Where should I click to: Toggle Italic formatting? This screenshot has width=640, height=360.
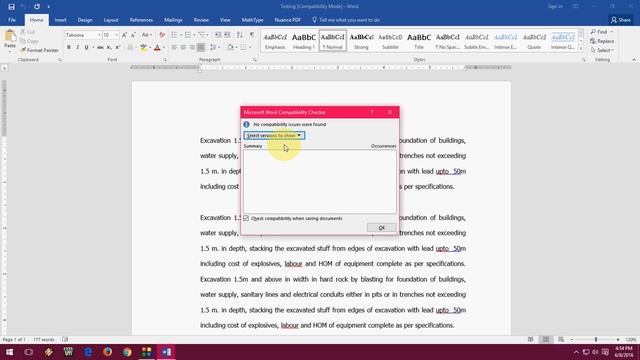(x=78, y=48)
